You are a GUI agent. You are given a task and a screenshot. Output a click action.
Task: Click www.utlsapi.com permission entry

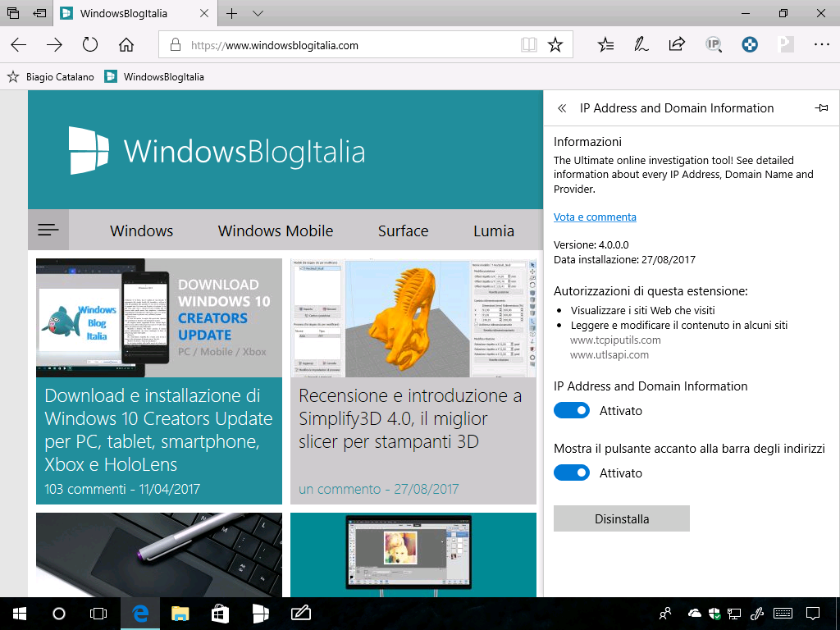[609, 354]
